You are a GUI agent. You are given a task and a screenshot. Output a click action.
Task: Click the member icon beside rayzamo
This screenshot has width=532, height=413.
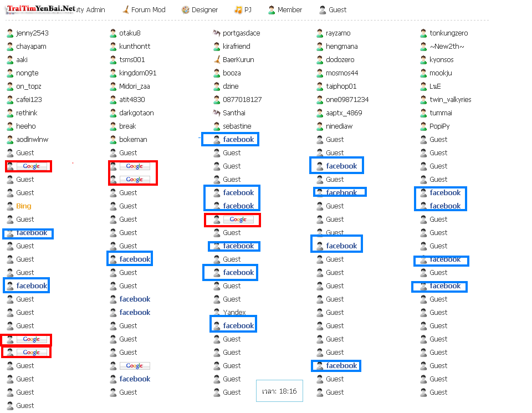coord(320,33)
